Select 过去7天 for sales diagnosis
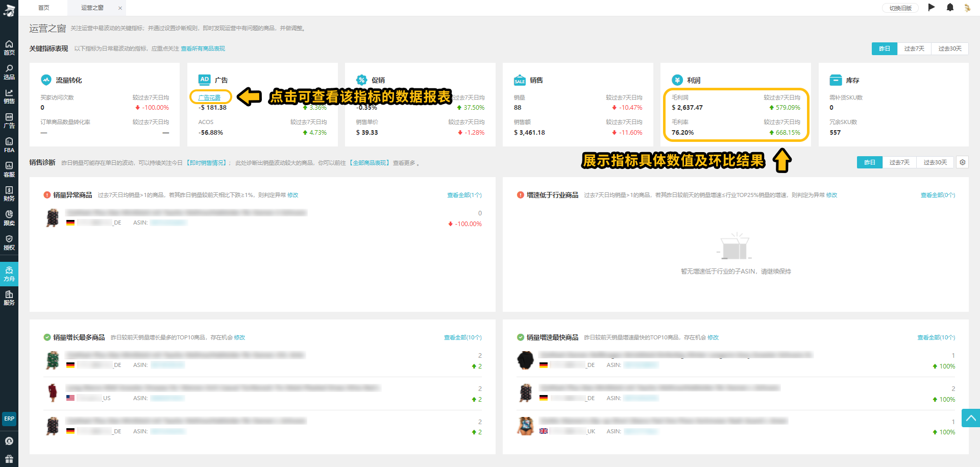Screen dimensions: 980x467 coord(899,162)
